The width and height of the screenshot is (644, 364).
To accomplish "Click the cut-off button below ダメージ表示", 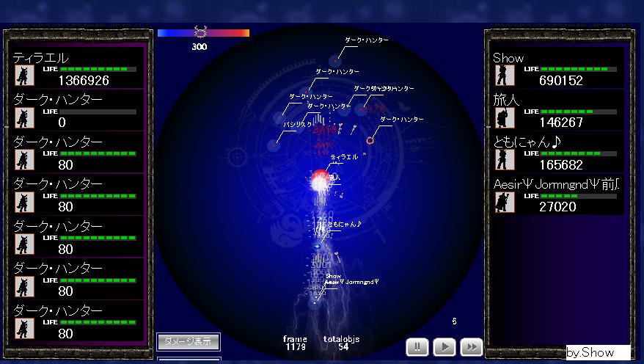I will 188,360.
